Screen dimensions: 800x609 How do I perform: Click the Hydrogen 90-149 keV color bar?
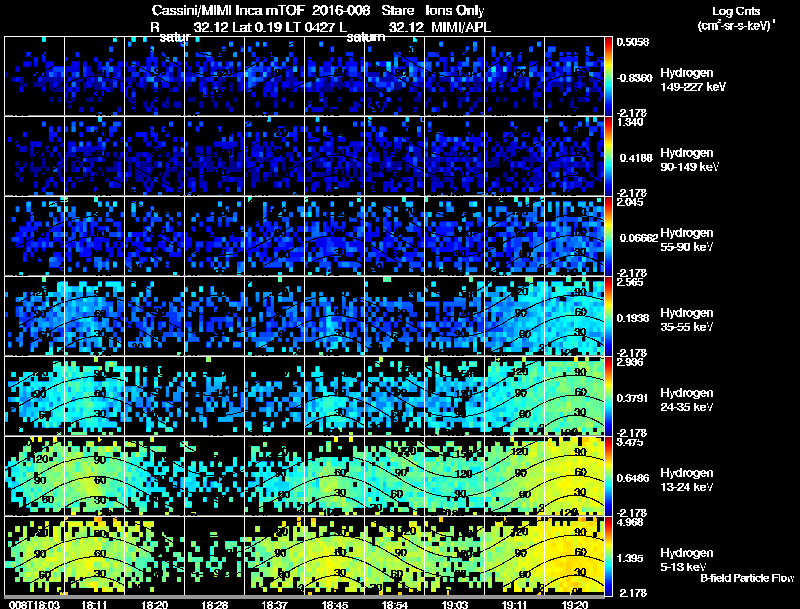[610, 156]
